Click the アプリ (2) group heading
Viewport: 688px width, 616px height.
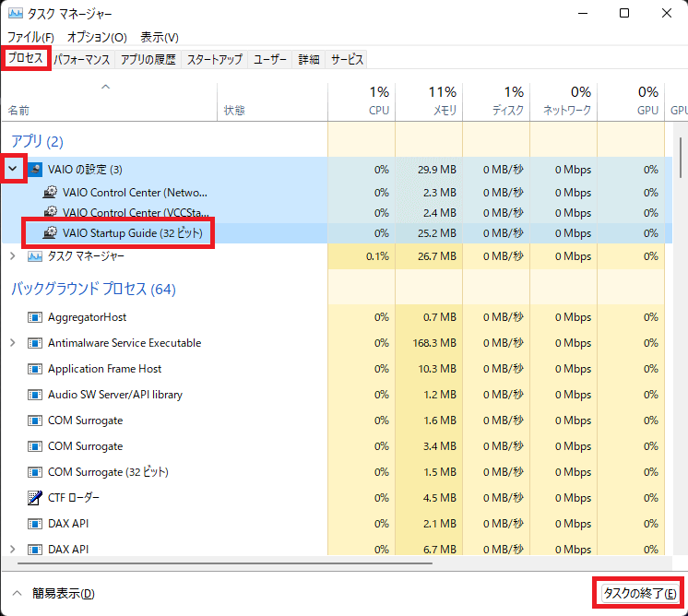(x=37, y=142)
